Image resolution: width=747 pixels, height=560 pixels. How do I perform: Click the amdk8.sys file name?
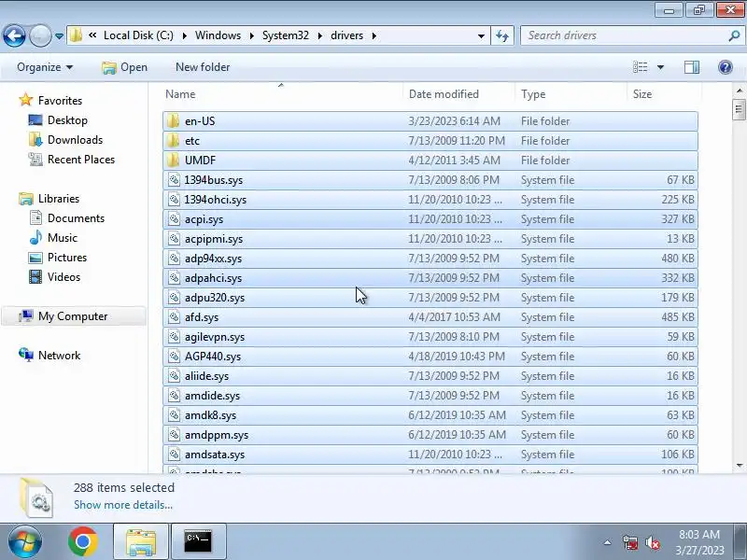click(x=210, y=415)
